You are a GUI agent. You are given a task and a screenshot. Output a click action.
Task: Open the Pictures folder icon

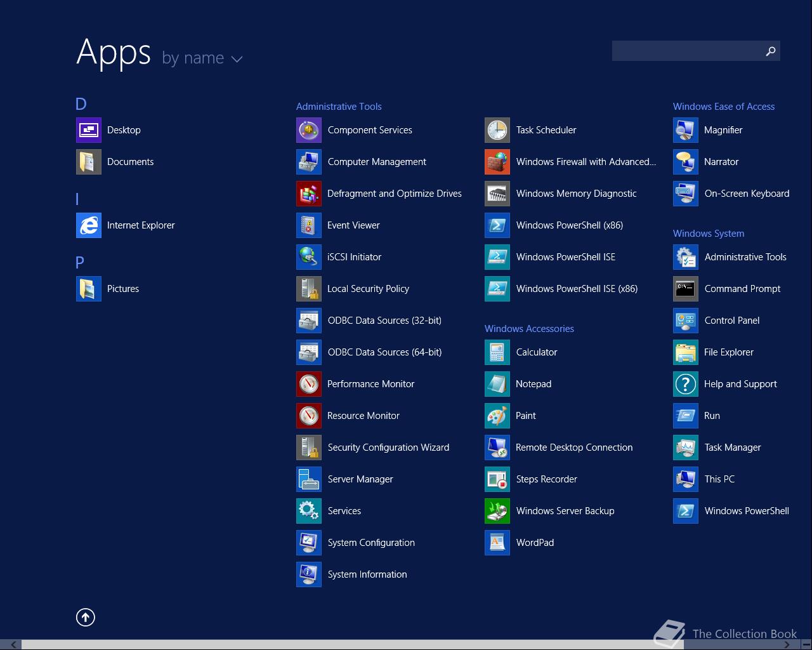tap(89, 289)
